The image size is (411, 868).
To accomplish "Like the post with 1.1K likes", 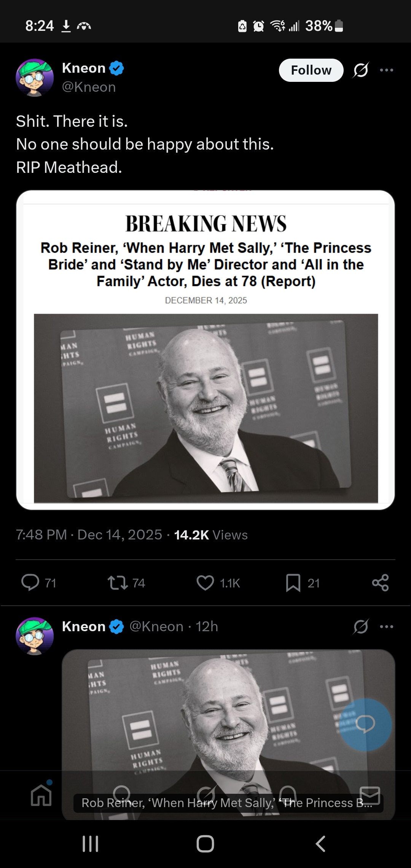I will 205,583.
